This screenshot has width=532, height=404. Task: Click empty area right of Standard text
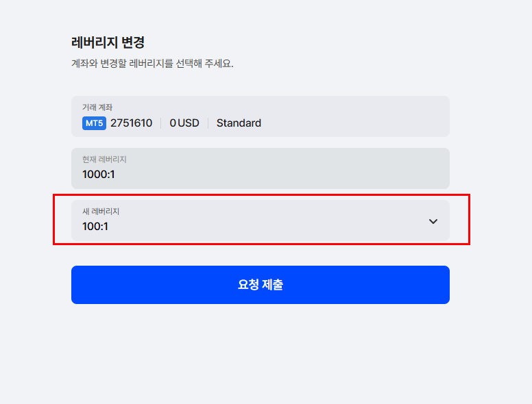(x=353, y=123)
